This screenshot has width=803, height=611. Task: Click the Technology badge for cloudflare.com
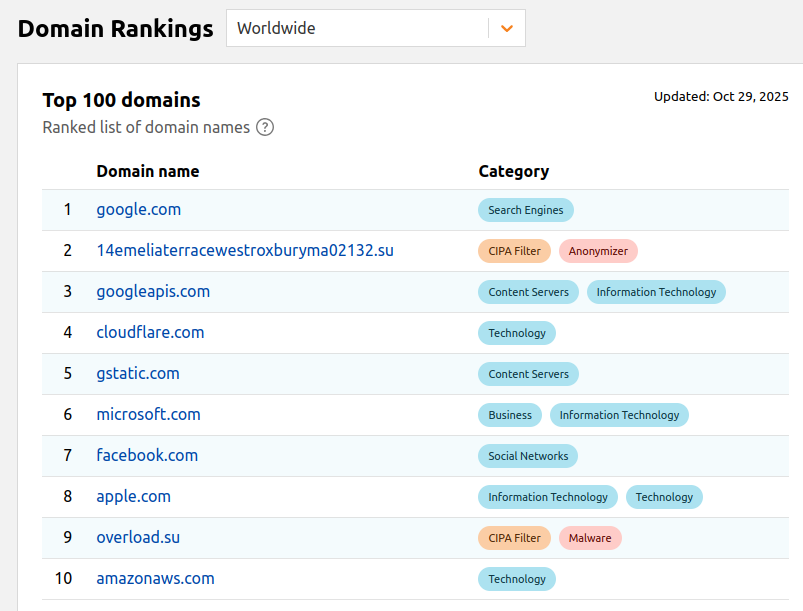coord(516,332)
